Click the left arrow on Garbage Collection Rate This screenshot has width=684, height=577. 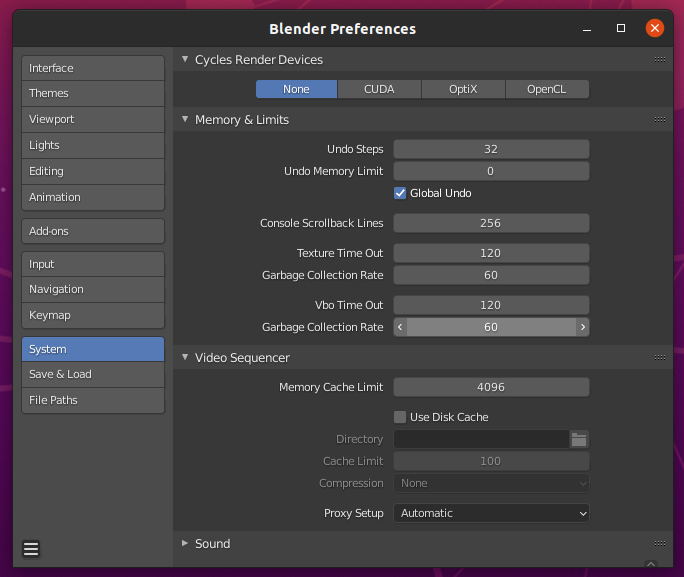pos(400,327)
